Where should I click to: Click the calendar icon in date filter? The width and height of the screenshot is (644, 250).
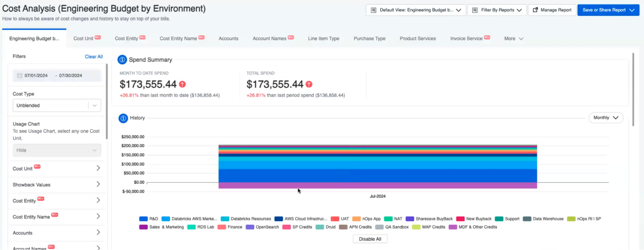[20, 75]
